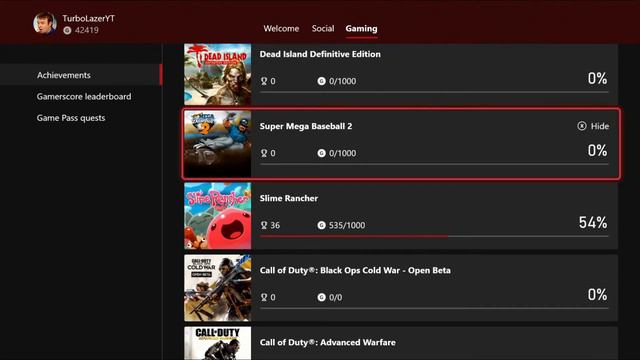Screen dimensions: 640x360
Task: Click the trophy icon in Black Ops Cold War row
Action: coord(264,297)
